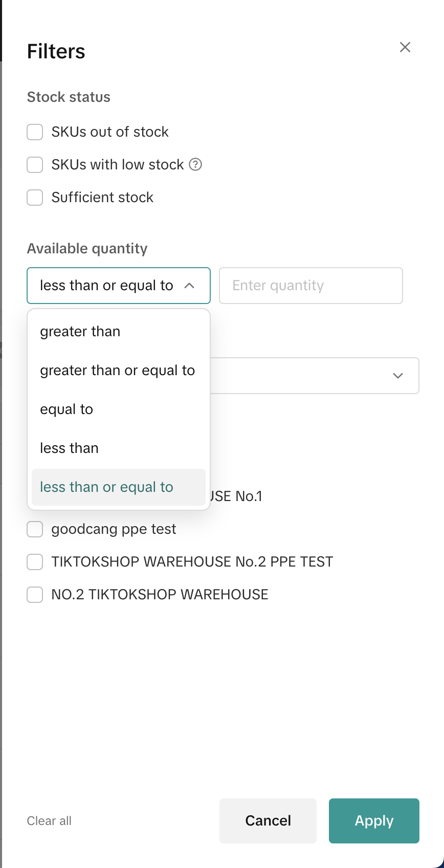Viewport: 444px width, 868px height.
Task: Choose 'greater than' from the dropdown list
Action: 80,332
